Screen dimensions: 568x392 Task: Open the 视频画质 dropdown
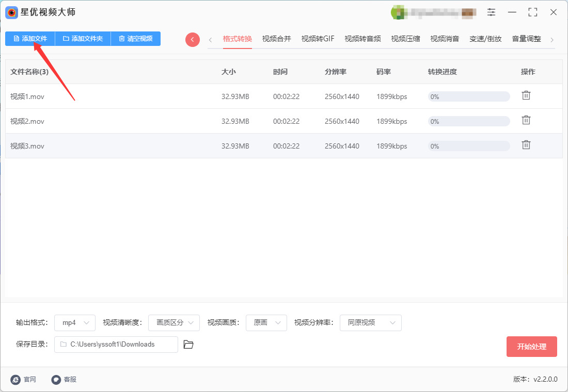coord(266,323)
